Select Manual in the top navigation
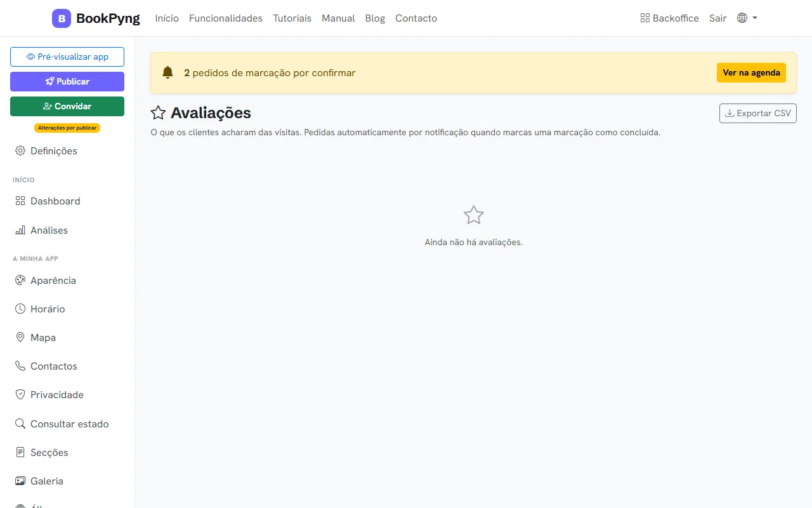 tap(338, 18)
